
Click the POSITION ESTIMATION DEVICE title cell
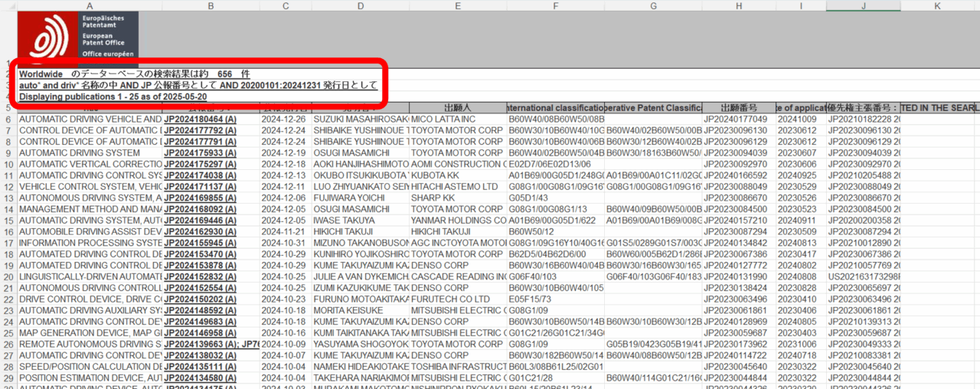90,378
